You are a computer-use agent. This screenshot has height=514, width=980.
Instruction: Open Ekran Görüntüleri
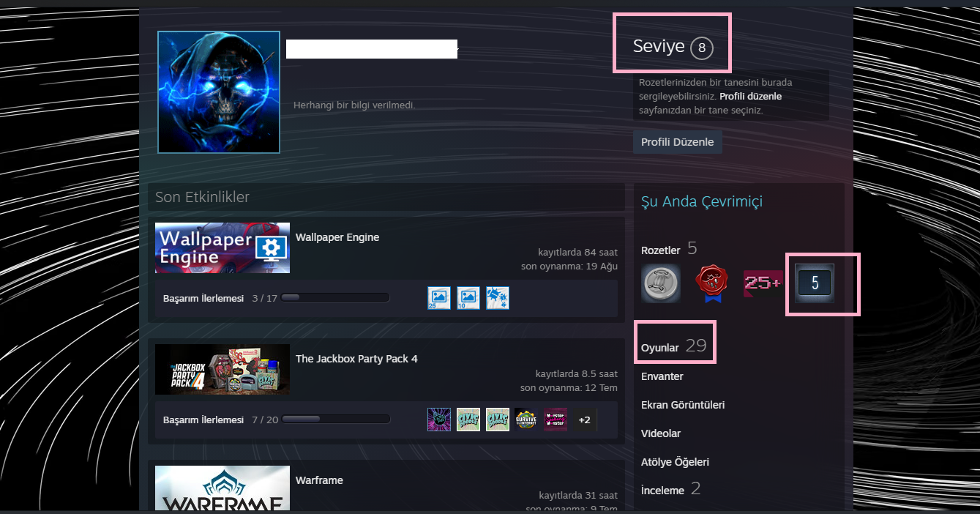[683, 405]
